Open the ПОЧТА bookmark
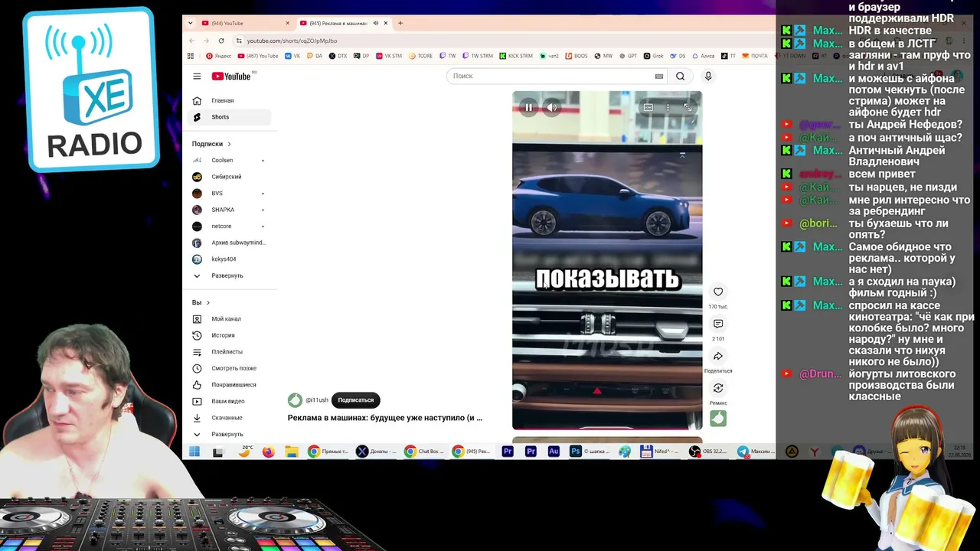This screenshot has width=980, height=551. (x=754, y=56)
